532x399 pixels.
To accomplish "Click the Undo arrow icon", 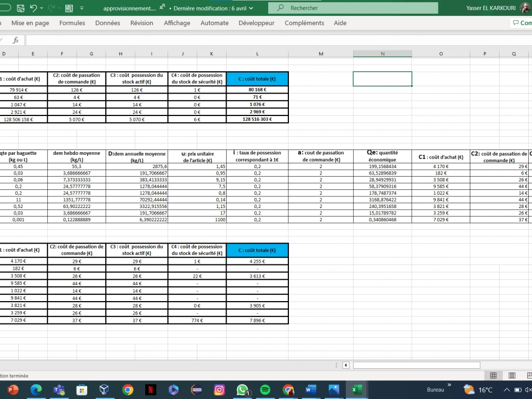I will pos(33,8).
